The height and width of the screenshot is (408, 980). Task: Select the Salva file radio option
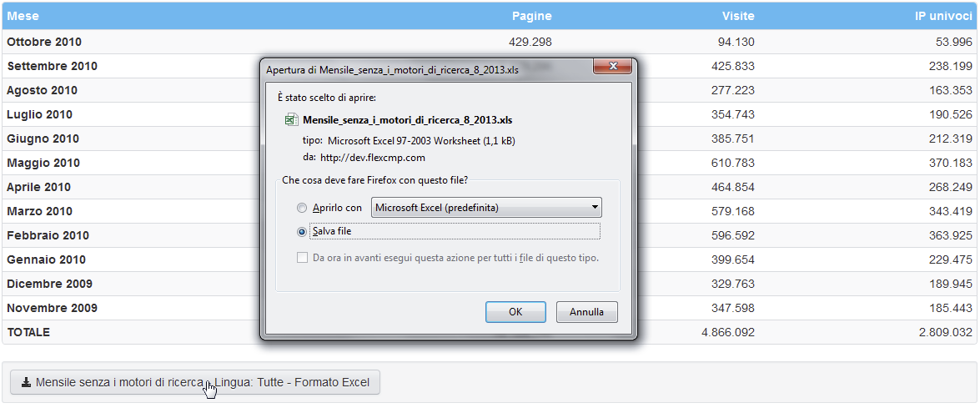click(303, 232)
